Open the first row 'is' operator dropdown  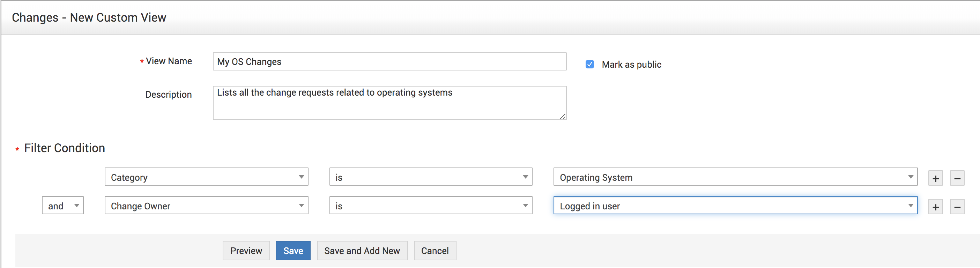pyautogui.click(x=431, y=177)
